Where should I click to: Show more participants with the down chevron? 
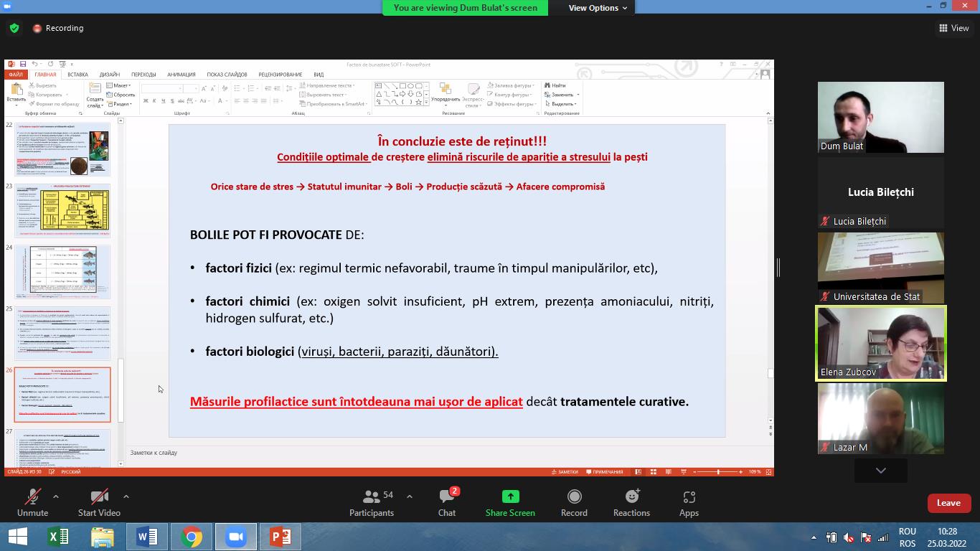(x=880, y=471)
